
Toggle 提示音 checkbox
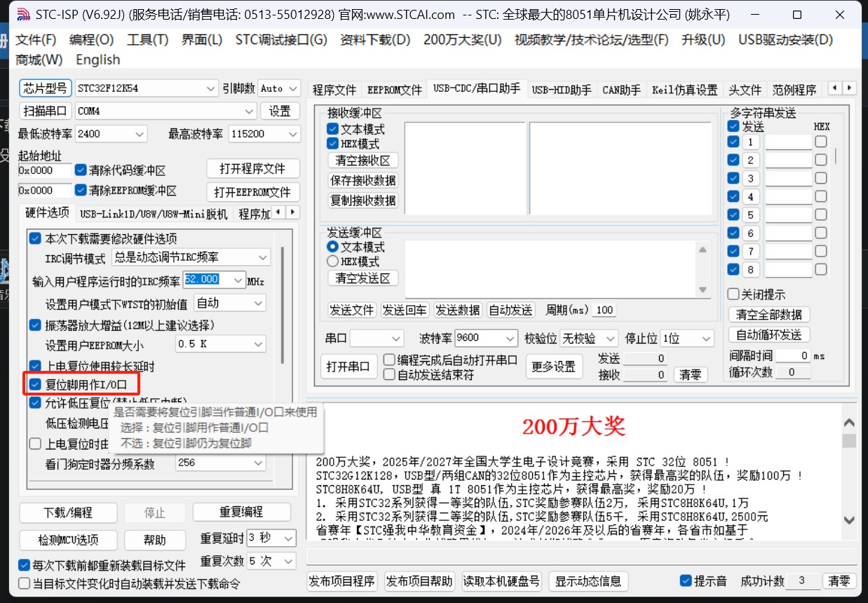click(686, 581)
